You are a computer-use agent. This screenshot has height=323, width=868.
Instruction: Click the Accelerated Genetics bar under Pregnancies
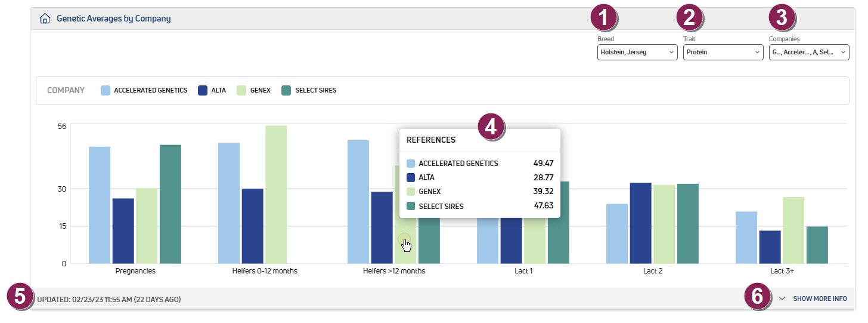tap(100, 205)
